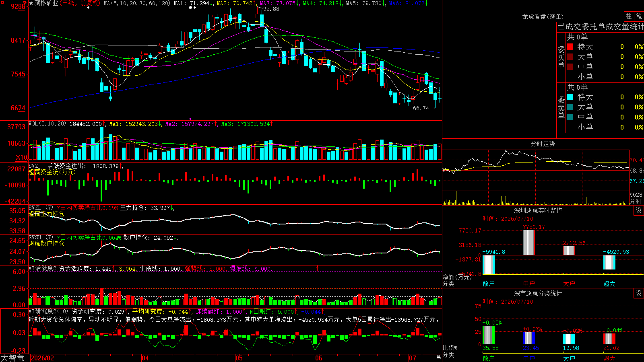Open the (日线, 前复权) period selector
This screenshot has width=644, height=362.
coord(80,3)
